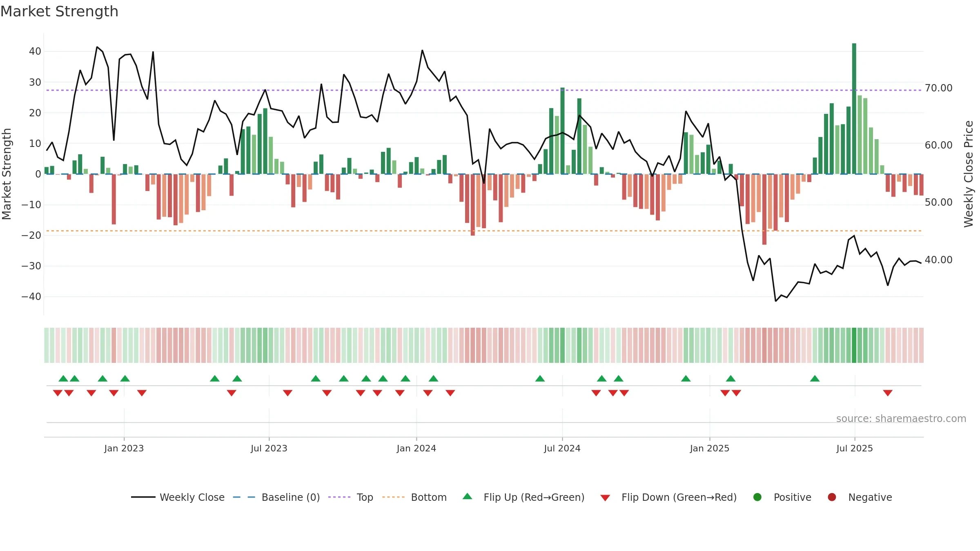Screen dimensions: 980x551
Task: Toggle the Weekly Close legend entry
Action: pos(178,497)
